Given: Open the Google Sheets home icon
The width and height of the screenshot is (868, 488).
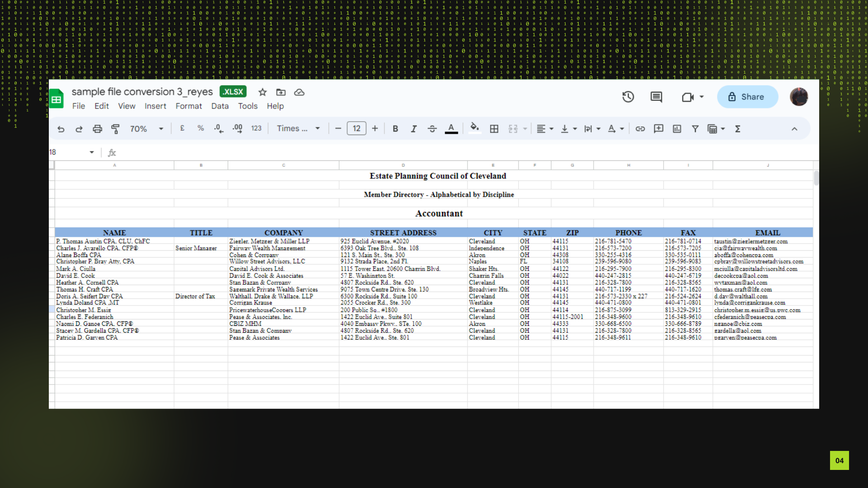Looking at the screenshot, I should point(57,99).
